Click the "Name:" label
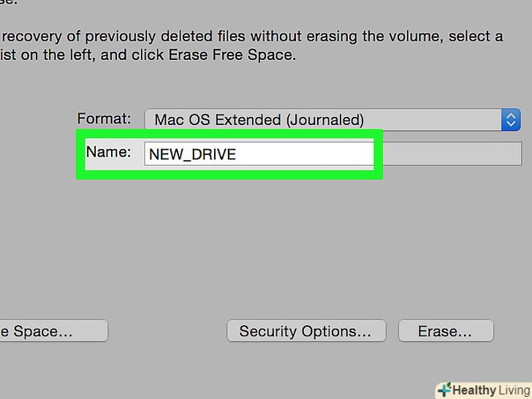Screen dimensions: 532x399 click(x=108, y=153)
